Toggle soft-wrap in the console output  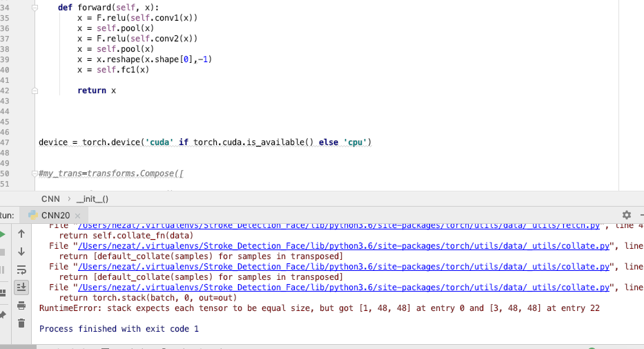tap(21, 270)
